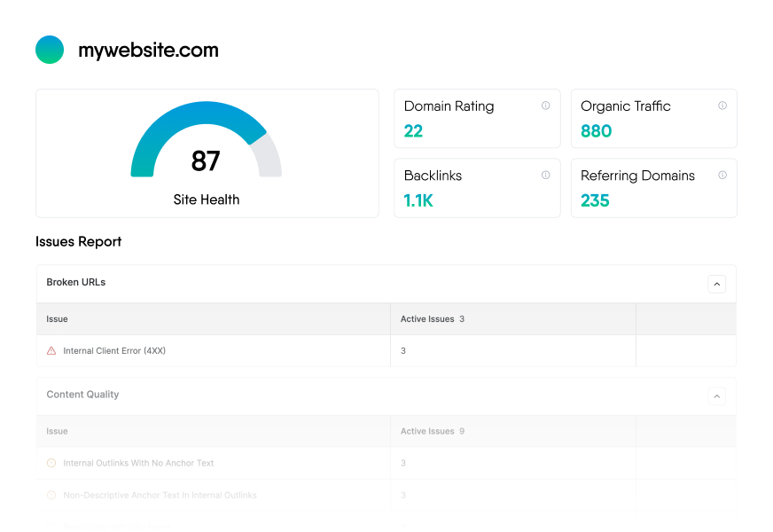This screenshot has width=773, height=532.
Task: Collapse the Content Quality section
Action: 716,396
